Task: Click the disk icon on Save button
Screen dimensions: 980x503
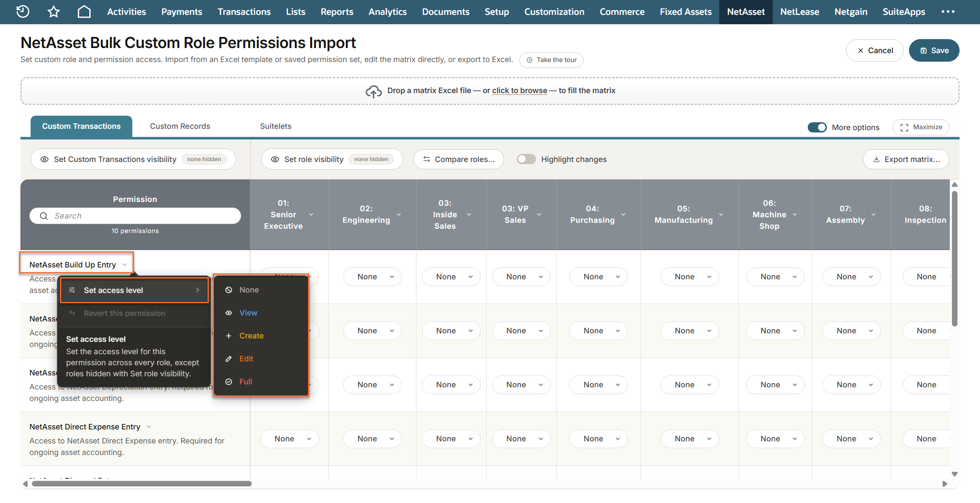Action: tap(923, 51)
